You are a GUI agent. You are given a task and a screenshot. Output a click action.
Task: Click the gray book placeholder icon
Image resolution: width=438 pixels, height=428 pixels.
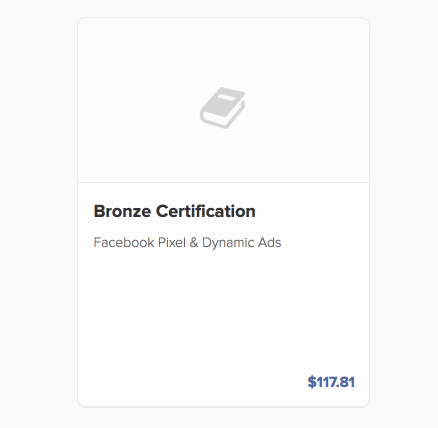[x=223, y=108]
